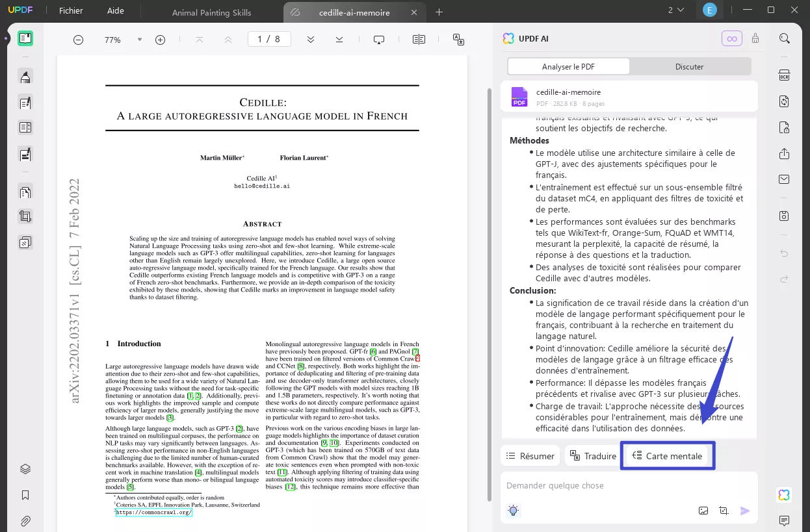
Task: Open the Protect with password tool
Action: point(785,127)
